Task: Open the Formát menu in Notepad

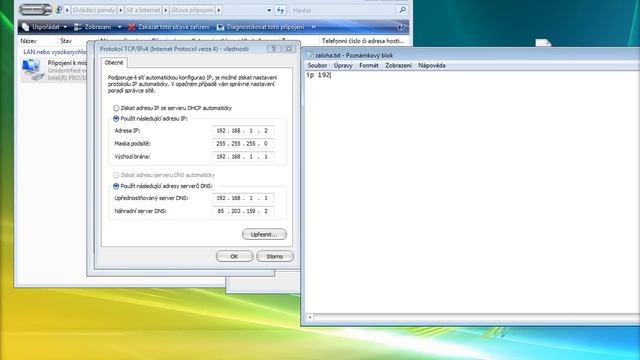Action: pos(369,65)
